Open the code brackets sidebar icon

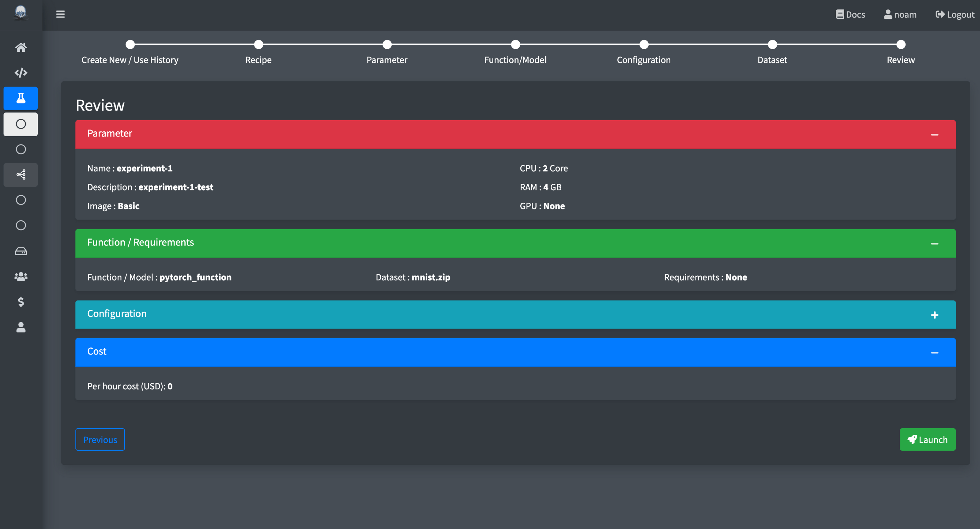click(x=21, y=73)
